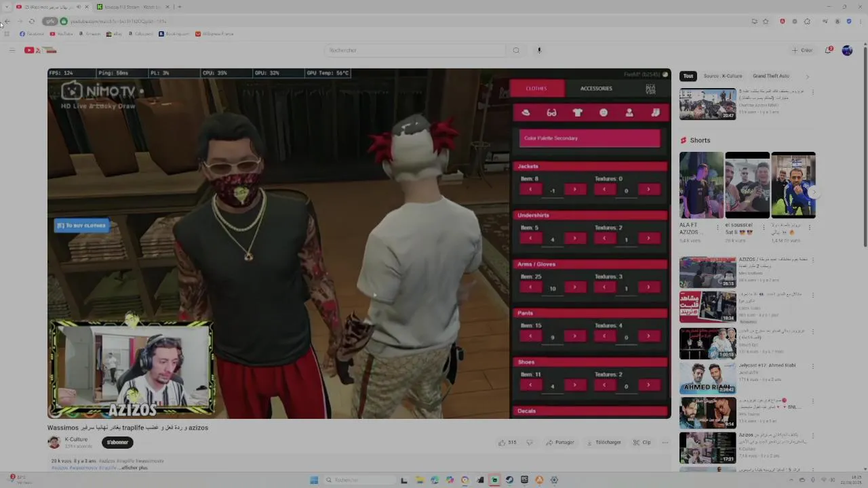Select the hat category icon
Screen dimensions: 868x488
point(526,113)
